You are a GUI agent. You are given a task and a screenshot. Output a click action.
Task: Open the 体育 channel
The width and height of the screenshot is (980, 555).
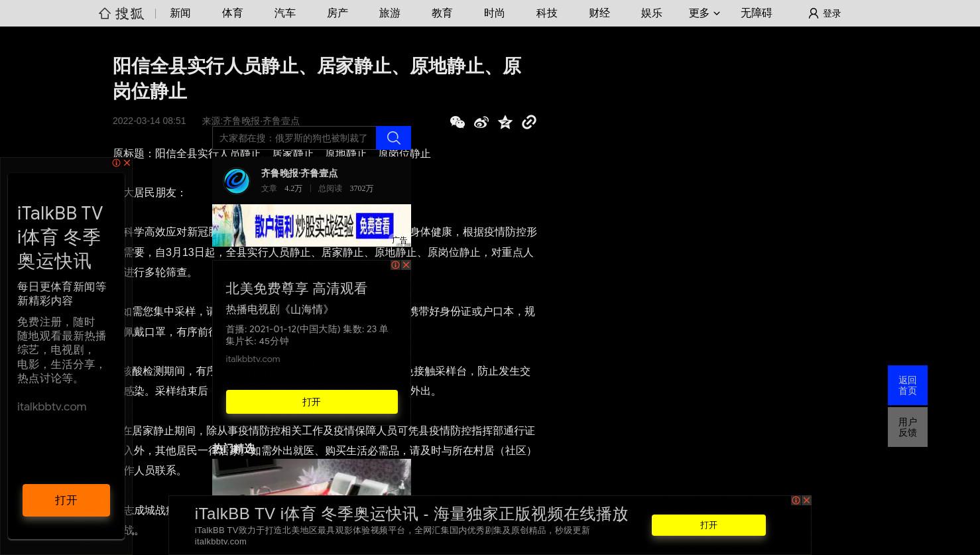coord(233,13)
